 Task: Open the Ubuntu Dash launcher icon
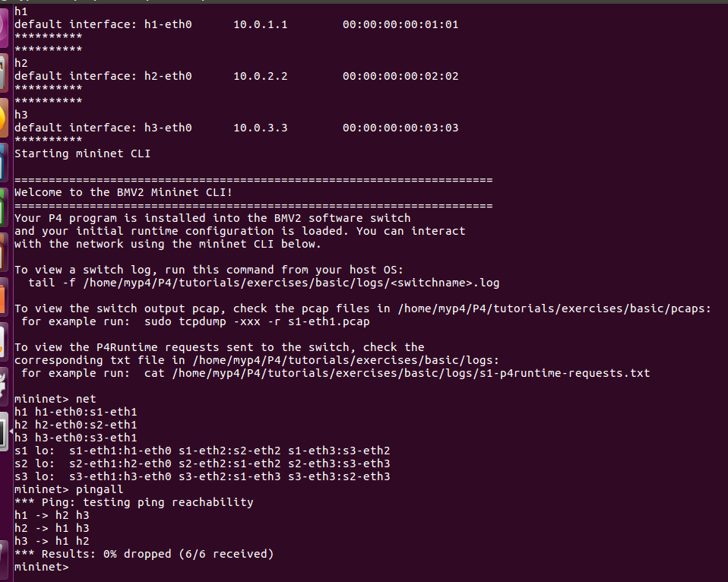coord(4,27)
